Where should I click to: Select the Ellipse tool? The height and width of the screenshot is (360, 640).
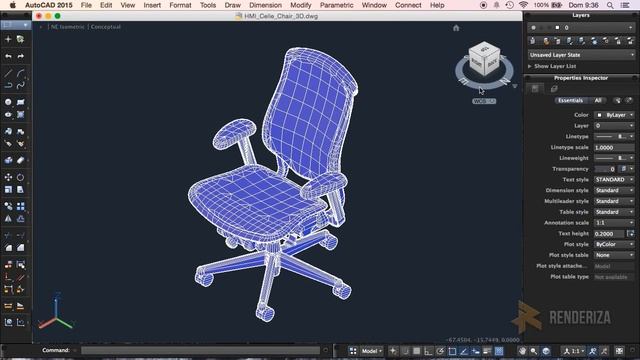[x=8, y=115]
